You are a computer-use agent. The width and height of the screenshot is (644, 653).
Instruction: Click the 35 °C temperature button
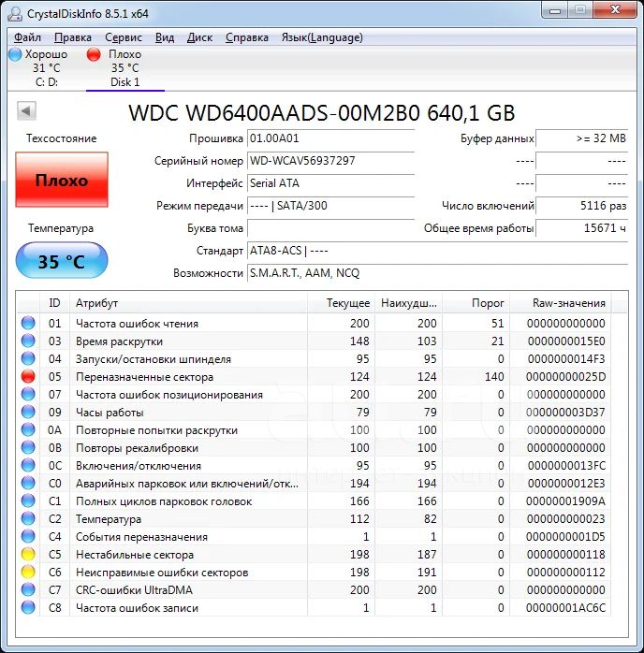point(62,261)
